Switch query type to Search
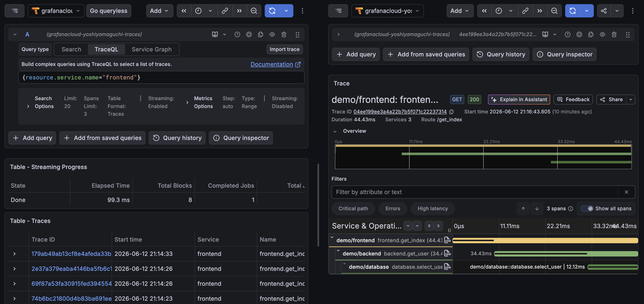The height and width of the screenshot is (304, 644). click(x=71, y=49)
